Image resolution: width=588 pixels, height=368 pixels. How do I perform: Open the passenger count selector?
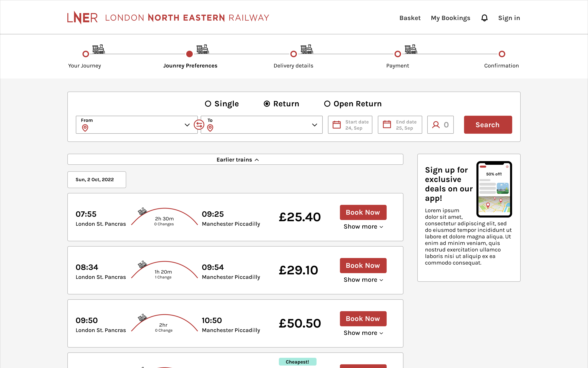click(x=440, y=125)
